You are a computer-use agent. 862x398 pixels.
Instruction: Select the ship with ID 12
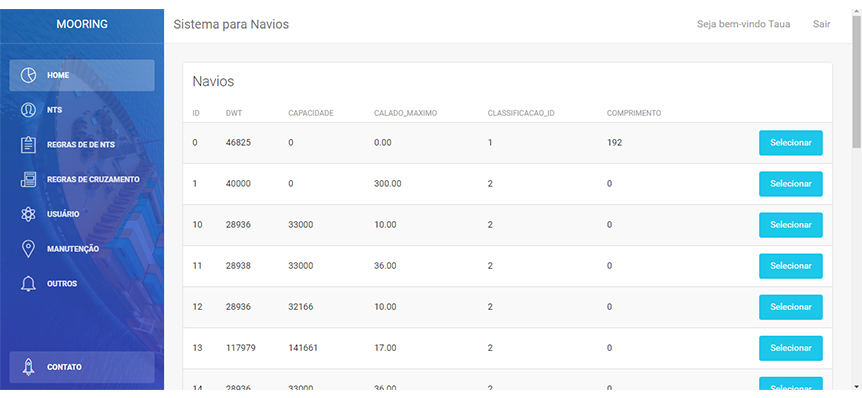point(791,307)
